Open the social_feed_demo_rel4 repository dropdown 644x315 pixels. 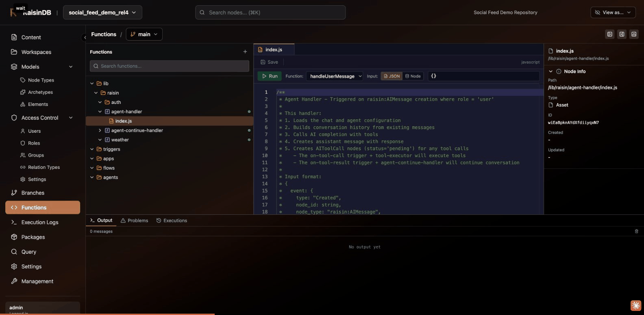coord(102,13)
